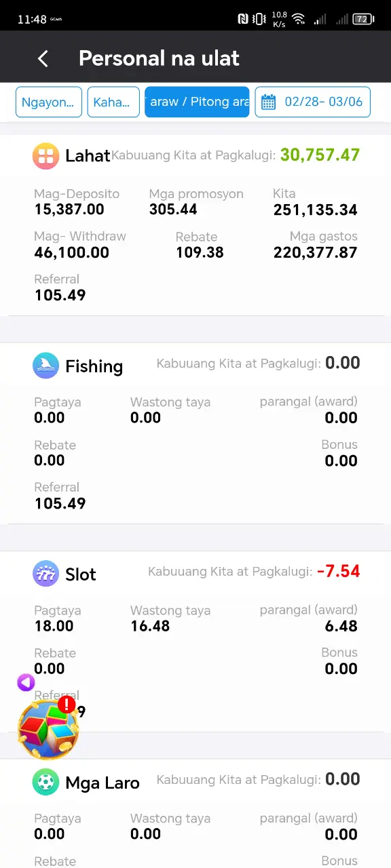
Task: Click the green 30,757.47 total profit
Action: pos(320,155)
